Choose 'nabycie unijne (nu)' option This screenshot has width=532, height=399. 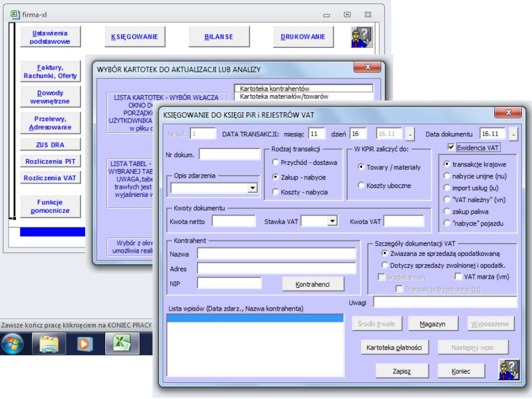click(448, 174)
